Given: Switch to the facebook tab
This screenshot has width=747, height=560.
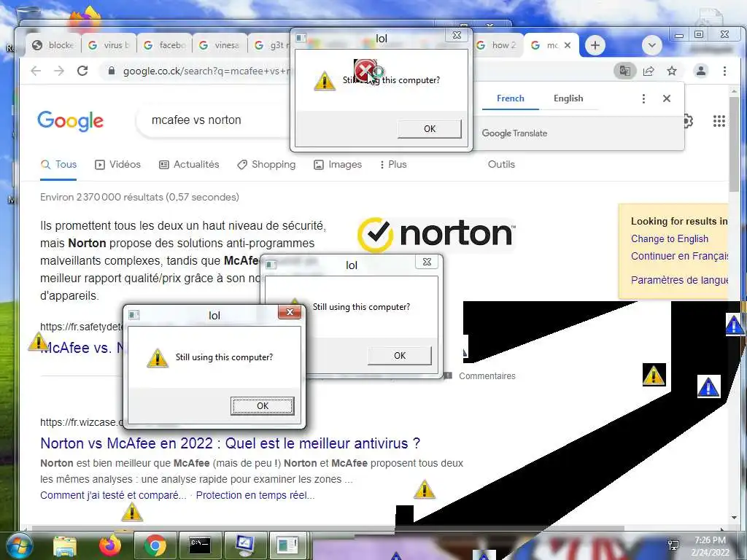Looking at the screenshot, I should click(164, 45).
